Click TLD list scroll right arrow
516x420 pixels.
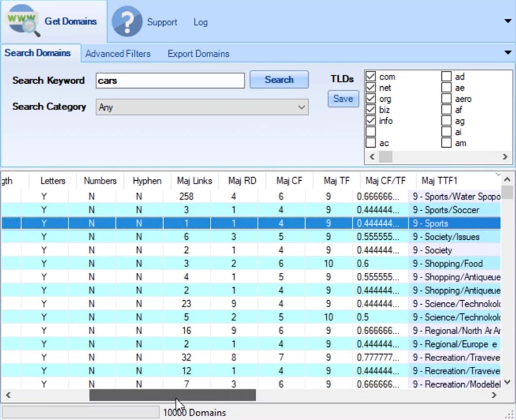coord(505,156)
